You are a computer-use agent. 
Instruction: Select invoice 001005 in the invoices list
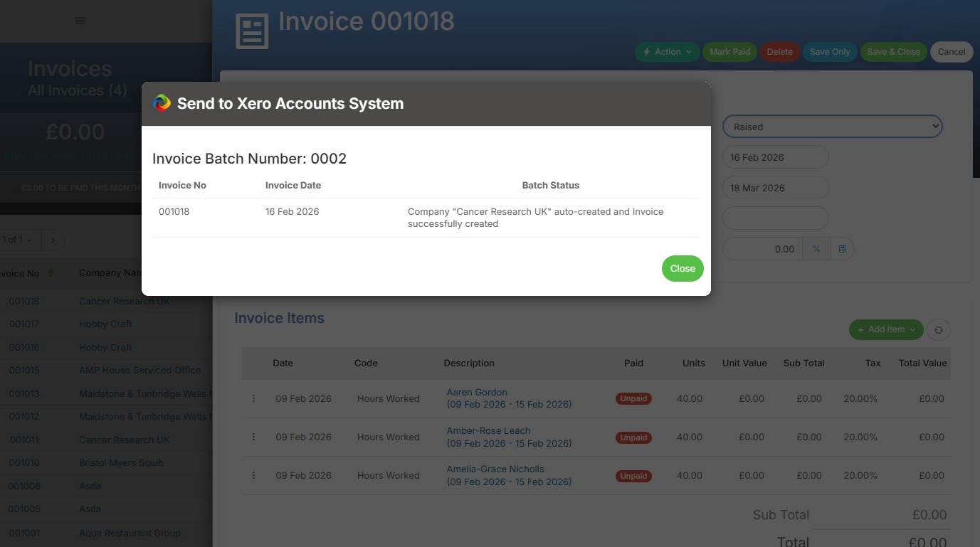click(24, 509)
